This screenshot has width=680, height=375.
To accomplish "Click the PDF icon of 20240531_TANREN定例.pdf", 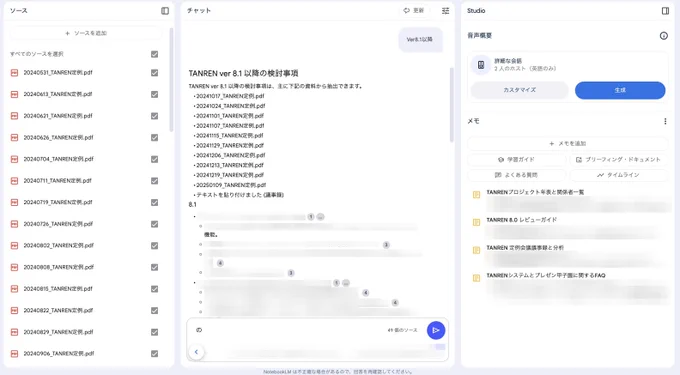I will [x=14, y=73].
